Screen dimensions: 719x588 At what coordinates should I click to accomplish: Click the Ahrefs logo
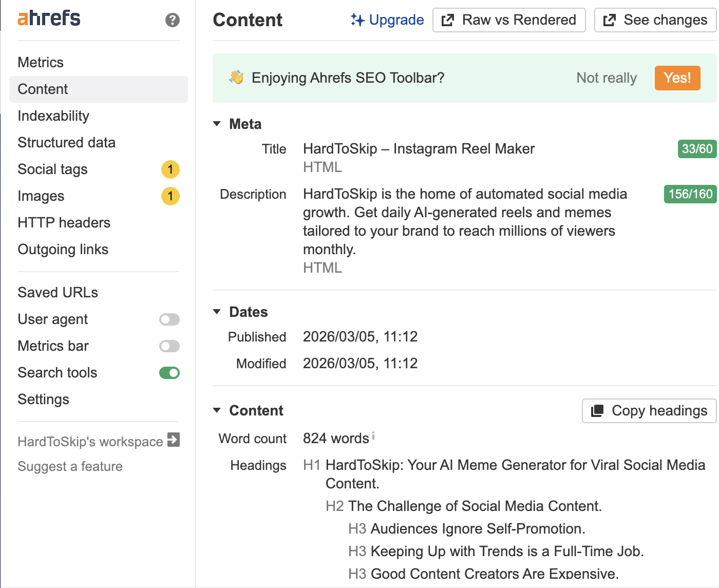point(49,18)
